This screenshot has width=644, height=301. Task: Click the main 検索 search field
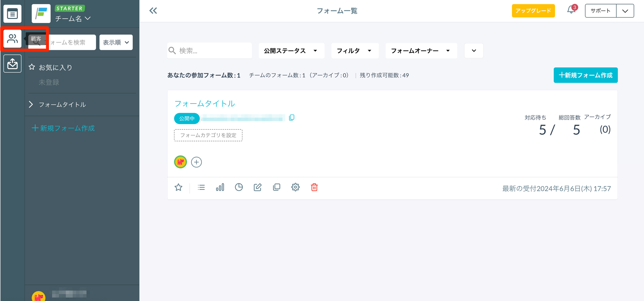(x=209, y=51)
